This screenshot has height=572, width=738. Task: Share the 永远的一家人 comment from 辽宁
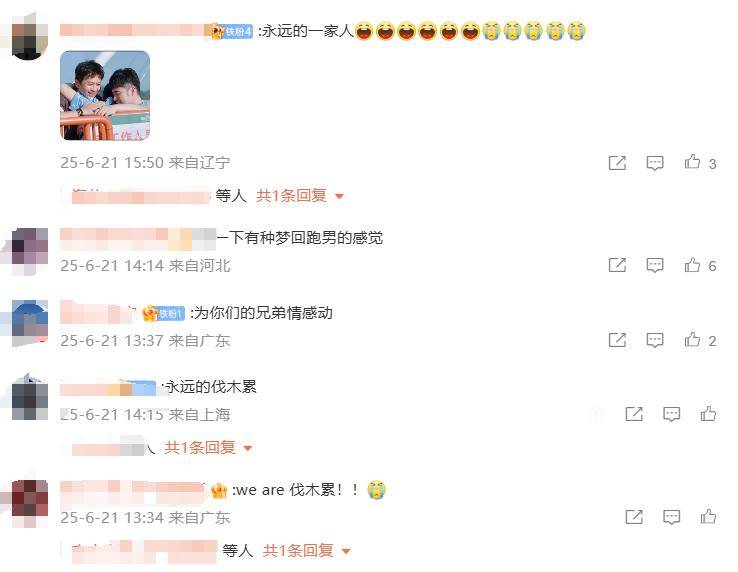pyautogui.click(x=617, y=163)
